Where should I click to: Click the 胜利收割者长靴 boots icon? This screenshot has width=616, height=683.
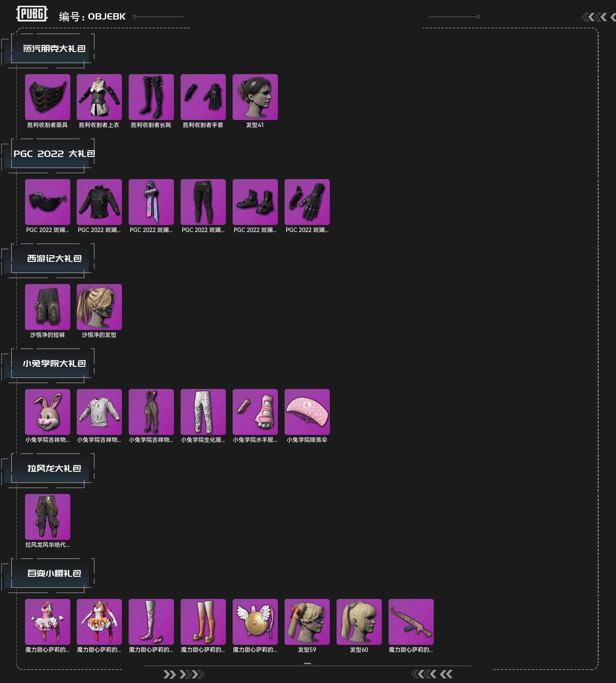(151, 97)
